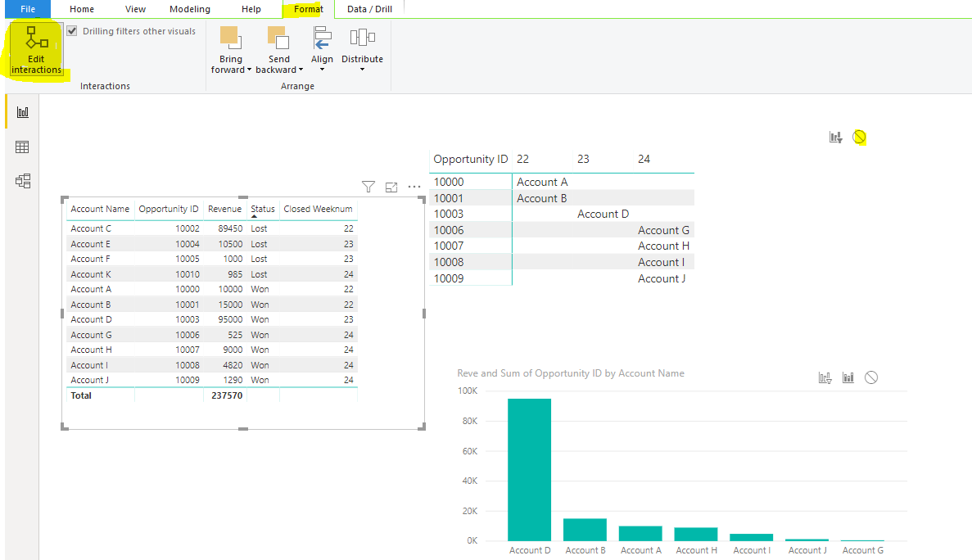Switch to Report view in sidebar
Screen dimensions: 972x560
click(x=22, y=112)
